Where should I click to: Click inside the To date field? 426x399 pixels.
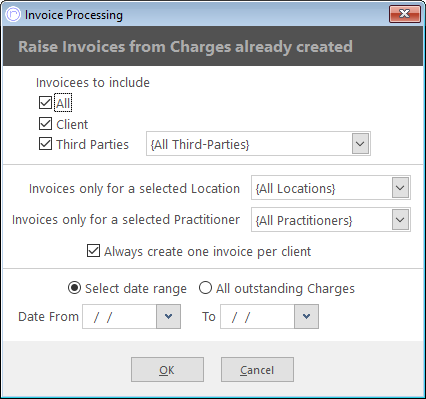coord(257,316)
